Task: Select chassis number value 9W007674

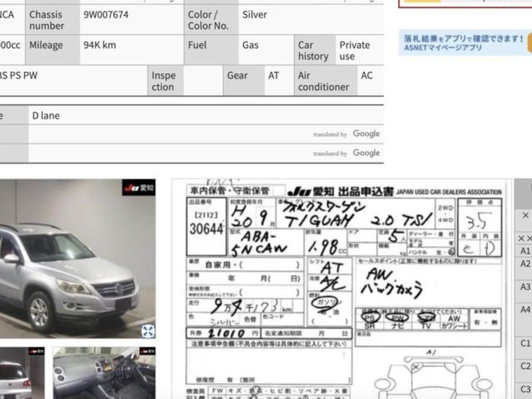Action: [x=106, y=15]
